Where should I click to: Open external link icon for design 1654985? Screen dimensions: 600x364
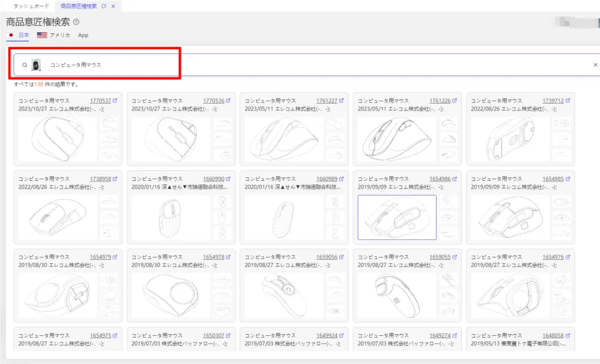pyautogui.click(x=568, y=178)
